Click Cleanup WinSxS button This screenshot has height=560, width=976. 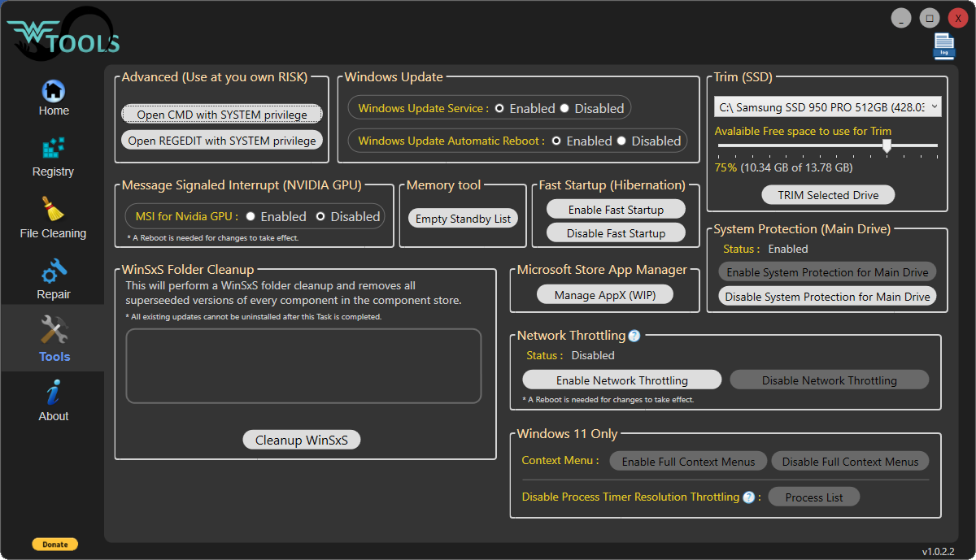tap(302, 440)
